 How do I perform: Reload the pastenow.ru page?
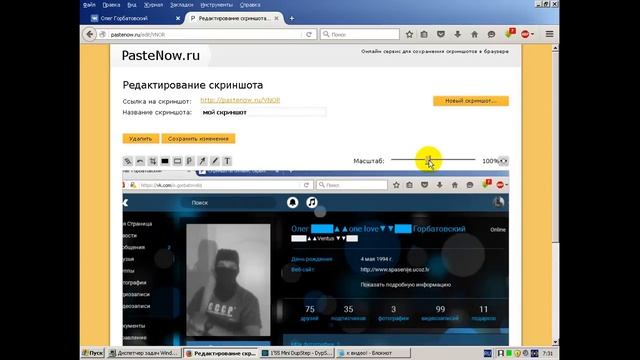coord(309,35)
